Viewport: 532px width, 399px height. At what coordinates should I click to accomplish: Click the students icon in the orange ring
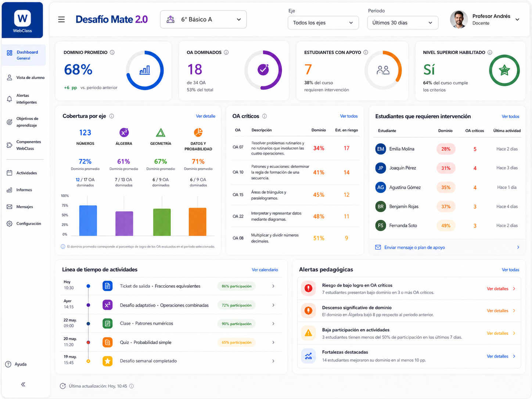coord(383,70)
